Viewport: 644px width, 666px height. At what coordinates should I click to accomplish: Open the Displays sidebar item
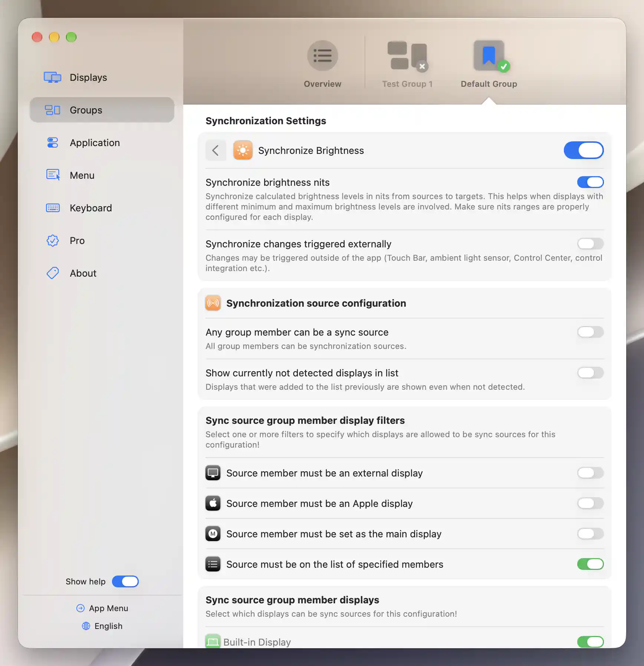[x=102, y=77]
